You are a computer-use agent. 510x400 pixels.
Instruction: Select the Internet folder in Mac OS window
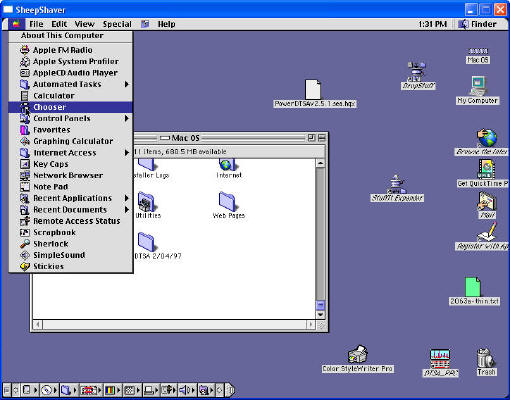(229, 169)
